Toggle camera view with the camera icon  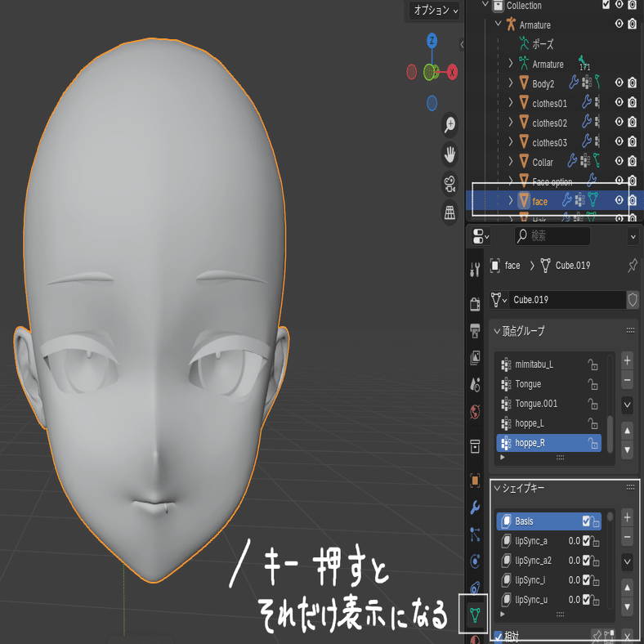tap(449, 184)
